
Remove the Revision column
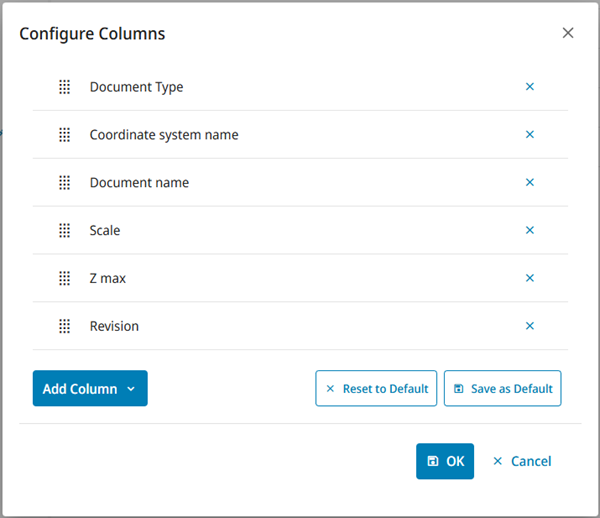(530, 326)
